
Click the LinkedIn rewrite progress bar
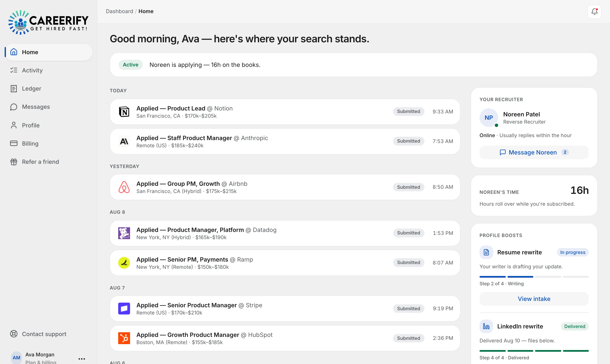click(x=534, y=351)
